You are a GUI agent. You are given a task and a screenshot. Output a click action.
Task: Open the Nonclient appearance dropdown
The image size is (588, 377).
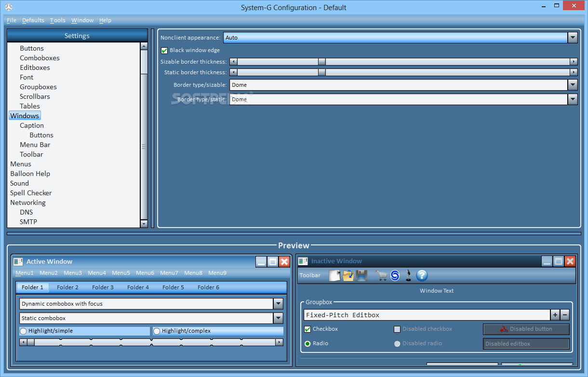click(x=573, y=38)
